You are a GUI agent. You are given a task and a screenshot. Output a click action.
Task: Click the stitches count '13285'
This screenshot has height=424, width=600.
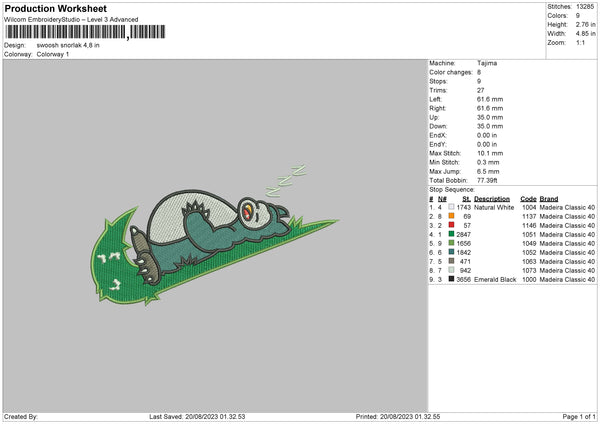coord(585,7)
